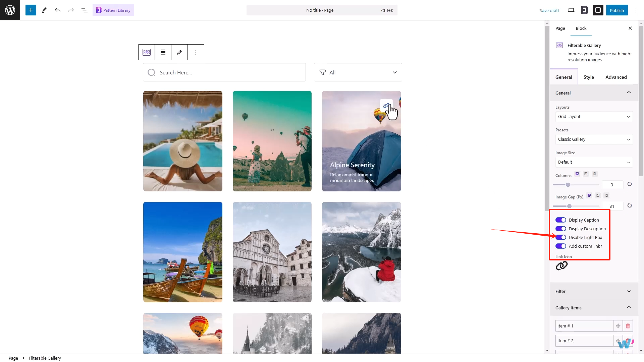Click the tablet responsive icon next to Columns

point(586,174)
